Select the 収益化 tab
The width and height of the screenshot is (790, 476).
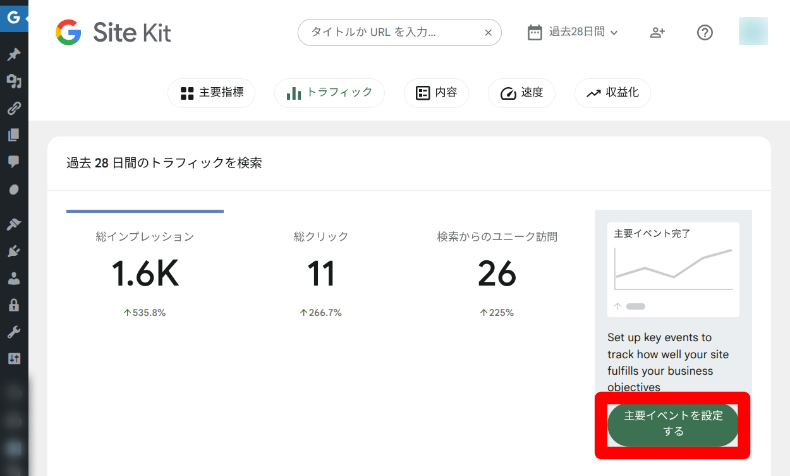point(612,93)
